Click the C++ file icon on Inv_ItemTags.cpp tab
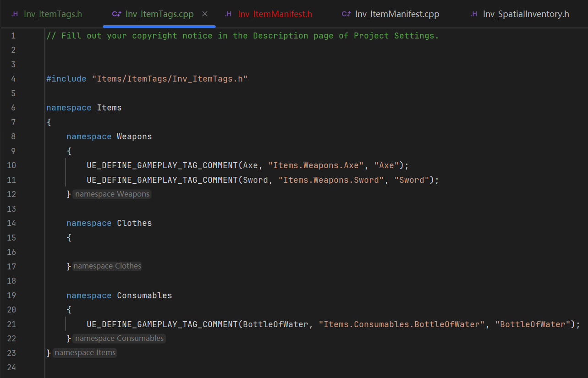The height and width of the screenshot is (378, 588). pos(116,14)
